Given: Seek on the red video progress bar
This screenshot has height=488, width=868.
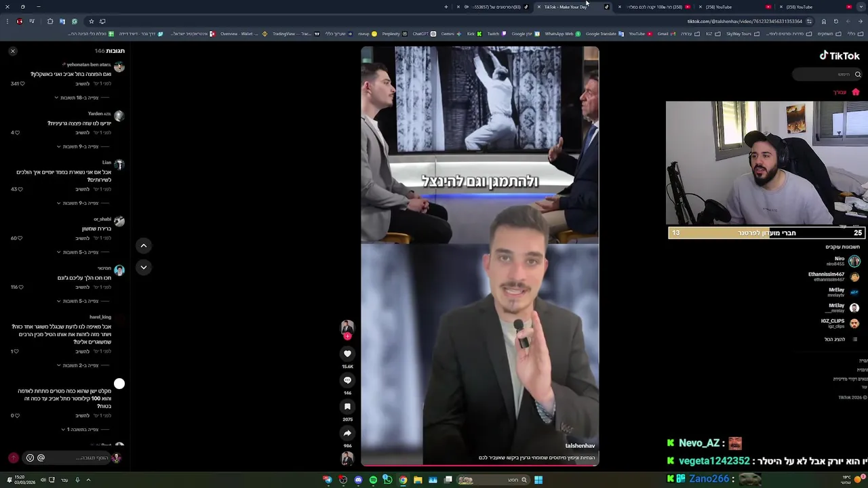Looking at the screenshot, I should point(479,465).
